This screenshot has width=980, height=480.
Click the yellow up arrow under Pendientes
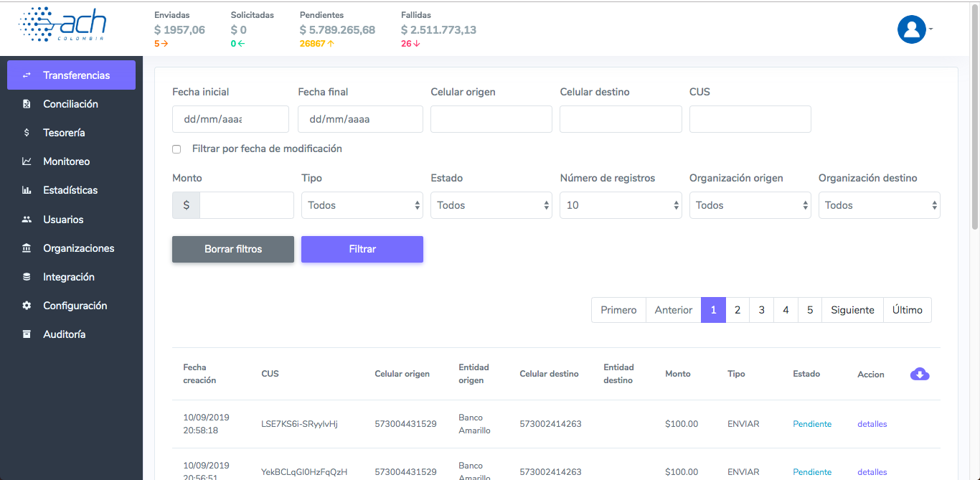tap(331, 44)
